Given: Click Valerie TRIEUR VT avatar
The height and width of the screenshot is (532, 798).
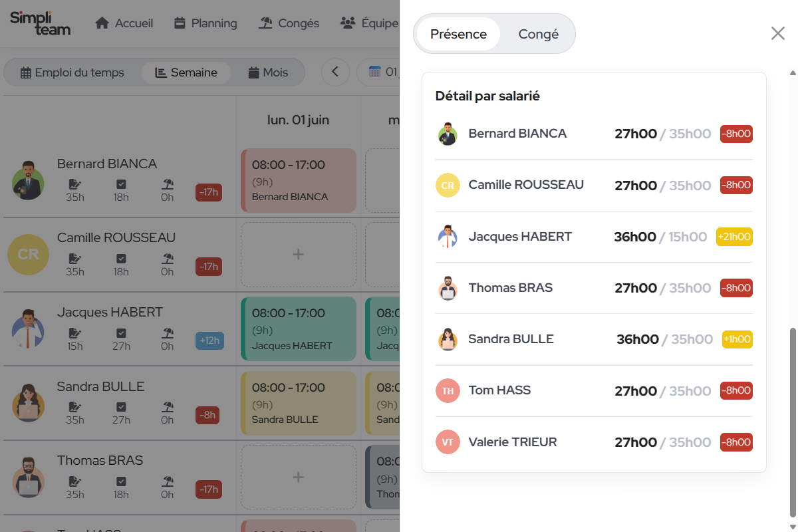Looking at the screenshot, I should (x=448, y=442).
